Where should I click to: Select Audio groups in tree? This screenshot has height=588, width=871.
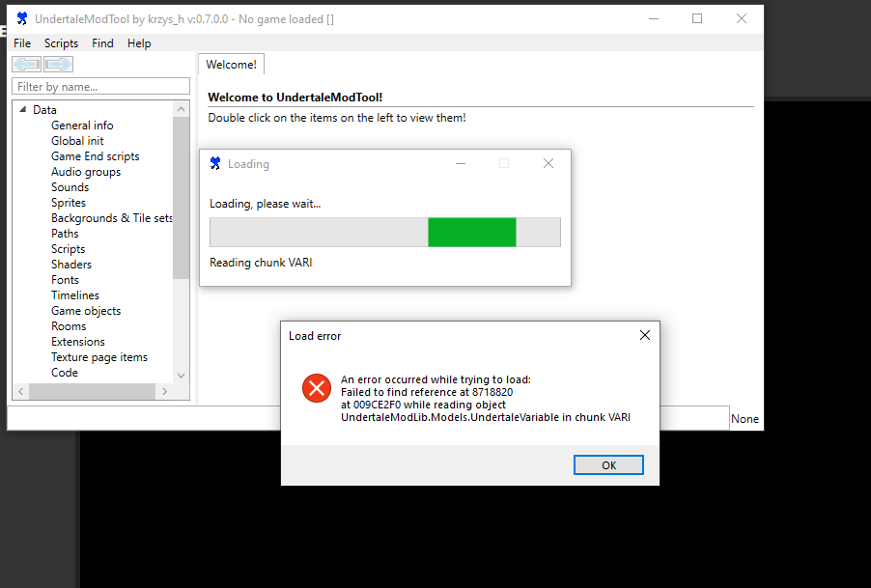(x=86, y=172)
